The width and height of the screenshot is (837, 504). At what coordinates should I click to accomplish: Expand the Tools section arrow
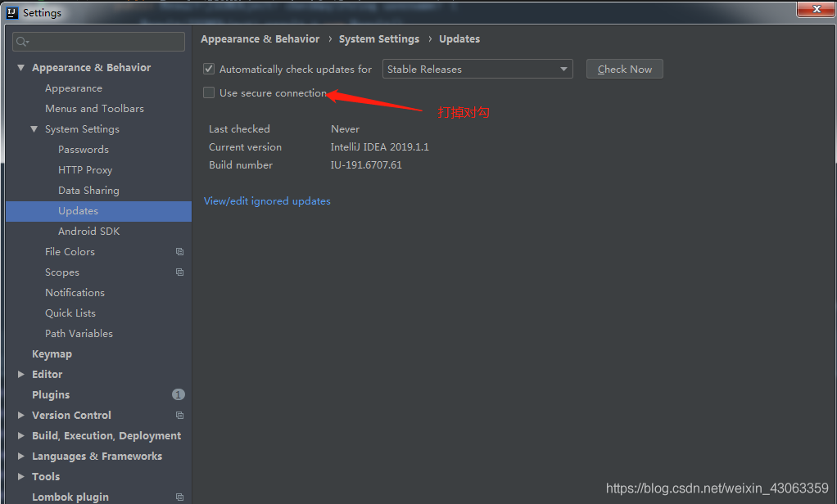(x=20, y=476)
